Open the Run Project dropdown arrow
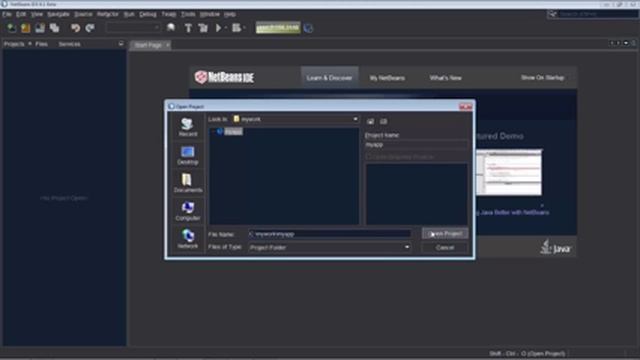 [226, 28]
